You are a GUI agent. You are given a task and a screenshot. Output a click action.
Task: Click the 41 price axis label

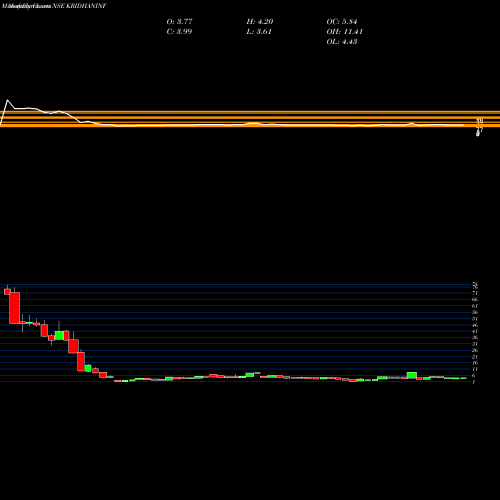click(475, 331)
